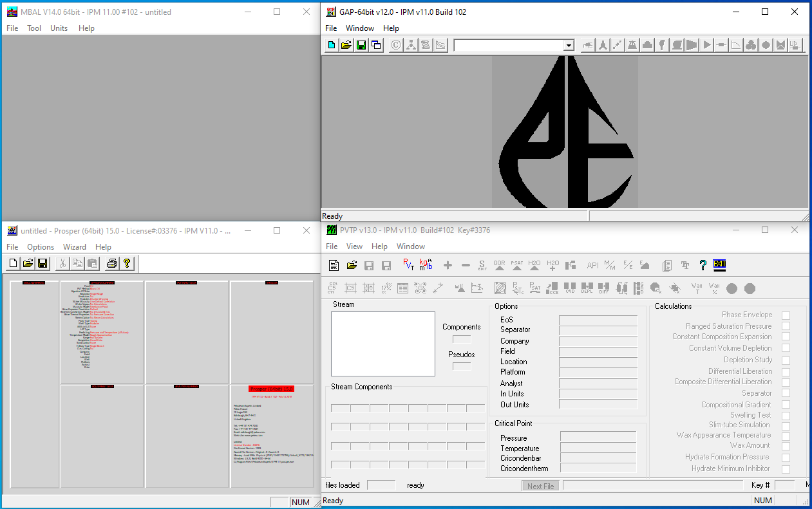Click clipboard Paste icon in Prosper toolbar
The height and width of the screenshot is (509, 812).
[92, 263]
